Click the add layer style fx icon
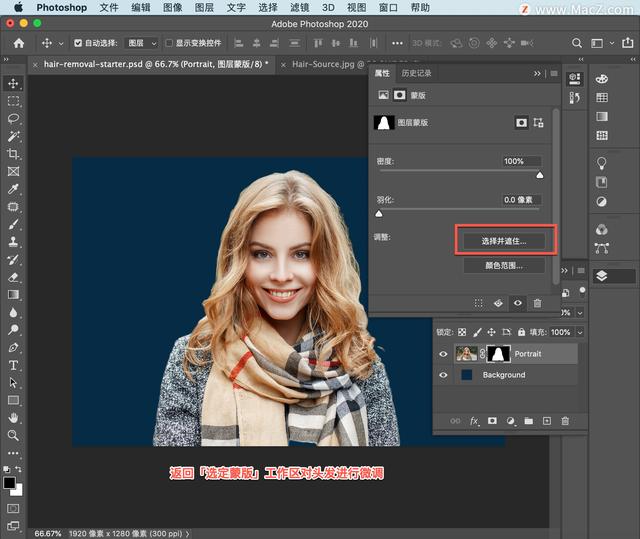The image size is (640, 539). click(474, 422)
